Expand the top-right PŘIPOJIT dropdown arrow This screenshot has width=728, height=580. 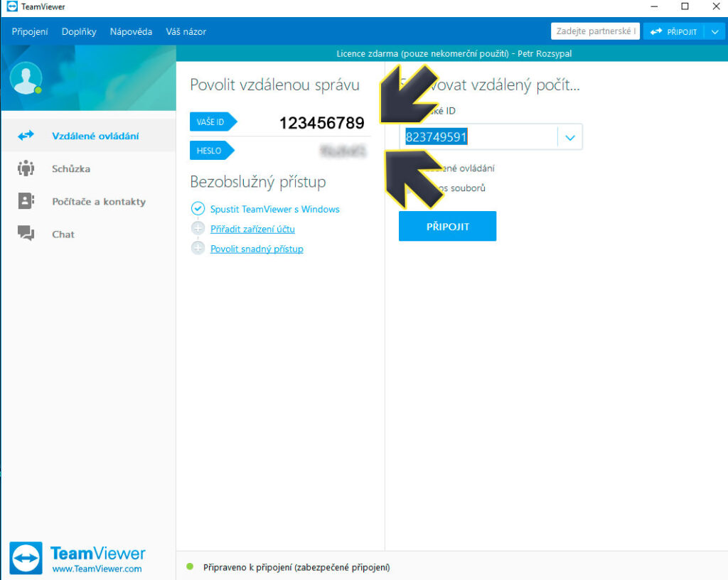click(x=714, y=32)
